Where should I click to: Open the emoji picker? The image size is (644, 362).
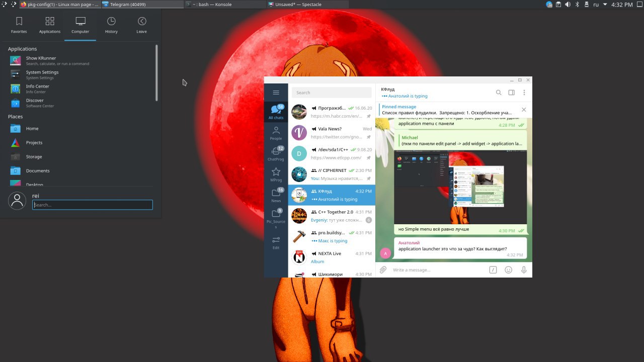(509, 270)
